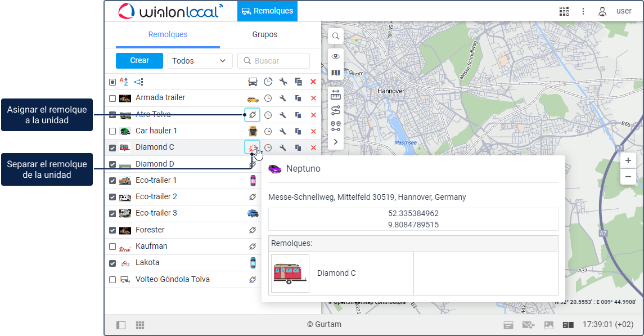Image resolution: width=644 pixels, height=336 pixels.
Task: Copy the Atro Tolva trailer
Action: [298, 115]
